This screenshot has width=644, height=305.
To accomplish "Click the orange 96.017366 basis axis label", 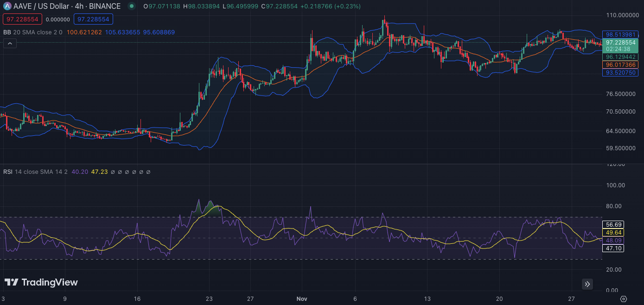I will 620,65.
